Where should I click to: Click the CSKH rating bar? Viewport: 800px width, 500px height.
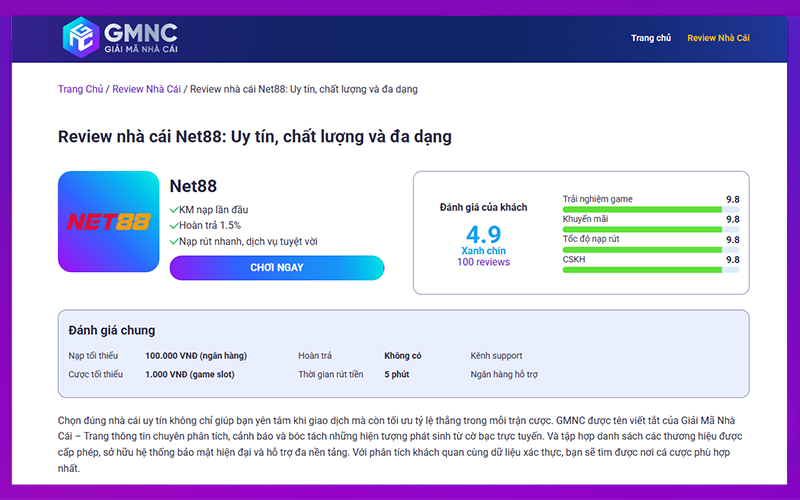click(x=651, y=270)
